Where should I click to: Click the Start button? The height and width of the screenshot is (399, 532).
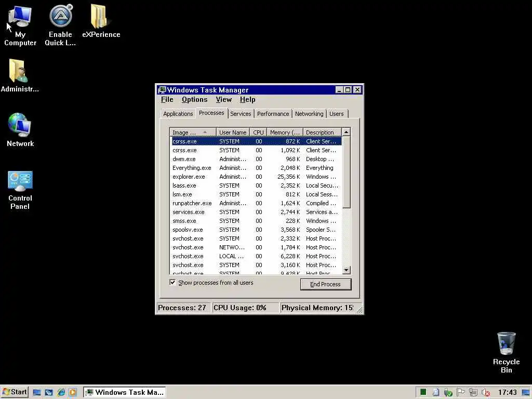[x=15, y=392]
